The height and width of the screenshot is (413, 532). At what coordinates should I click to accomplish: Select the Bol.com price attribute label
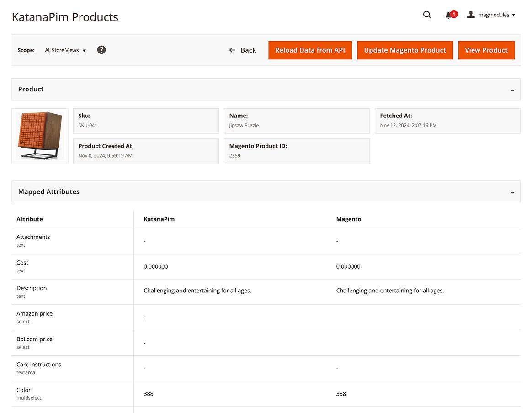pyautogui.click(x=35, y=339)
